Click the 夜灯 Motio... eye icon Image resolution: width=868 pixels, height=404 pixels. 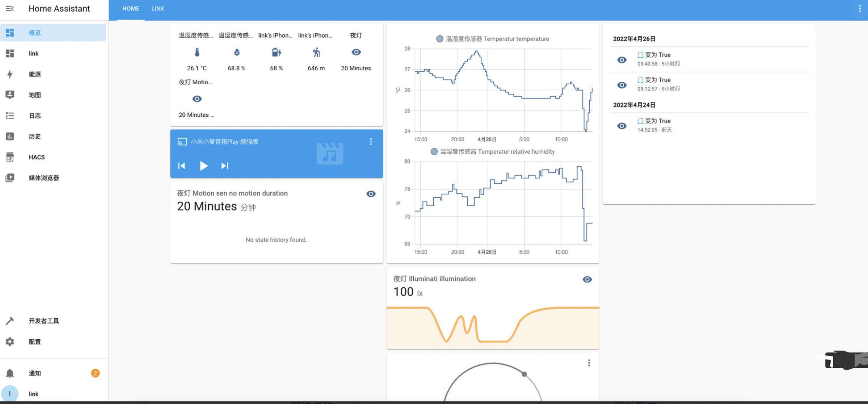point(197,99)
